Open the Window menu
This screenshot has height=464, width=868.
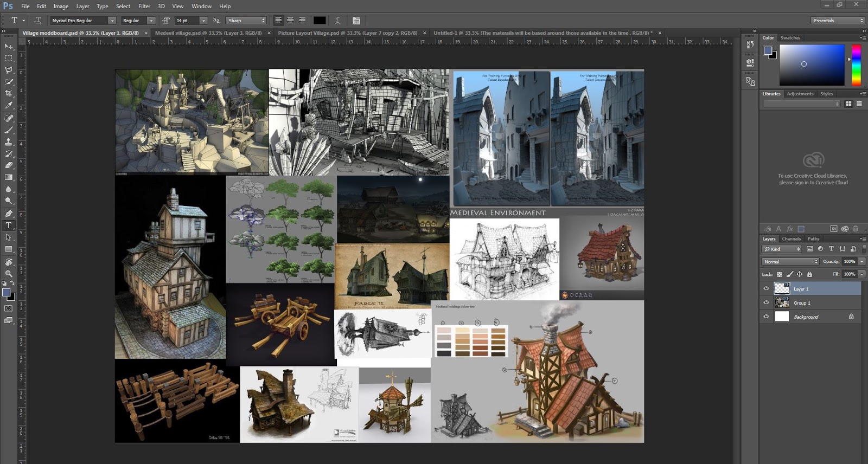(201, 6)
